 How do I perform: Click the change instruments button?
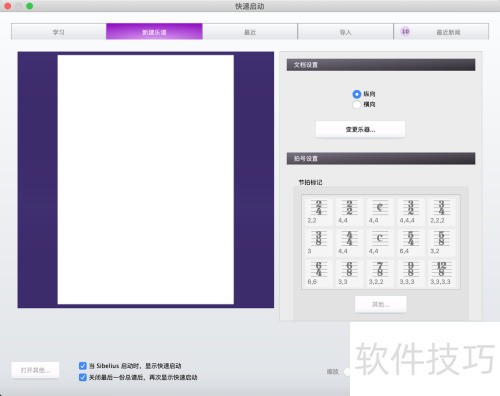[360, 129]
